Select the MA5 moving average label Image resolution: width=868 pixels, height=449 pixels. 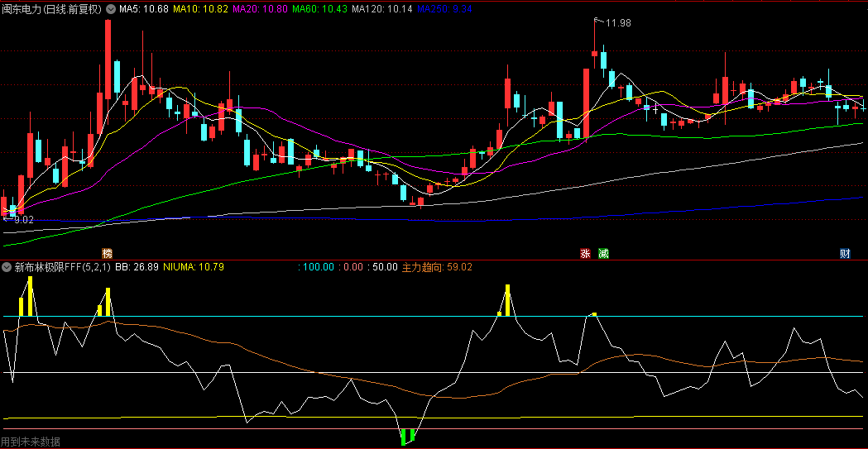click(x=144, y=9)
